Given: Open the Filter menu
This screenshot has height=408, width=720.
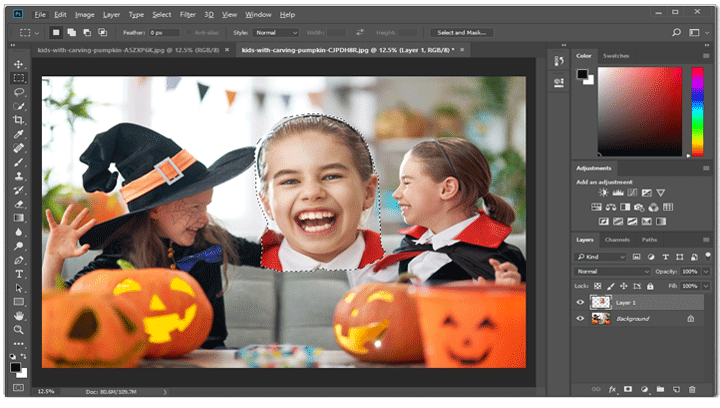Looking at the screenshot, I should tap(189, 15).
